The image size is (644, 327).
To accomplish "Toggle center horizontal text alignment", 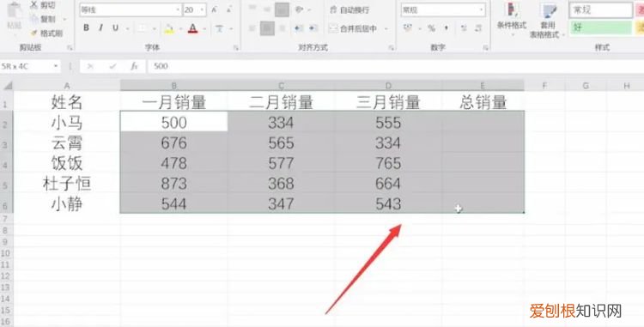I will [267, 28].
